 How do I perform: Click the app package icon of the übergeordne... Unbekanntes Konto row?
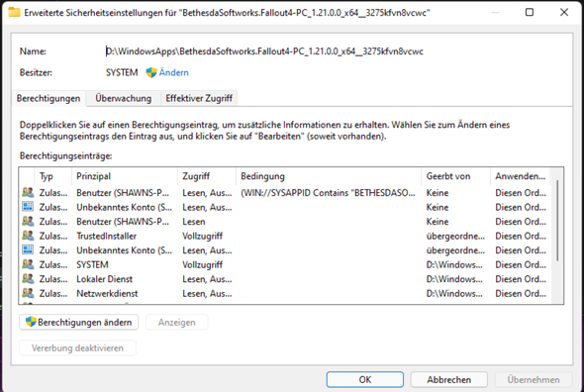[x=28, y=250]
